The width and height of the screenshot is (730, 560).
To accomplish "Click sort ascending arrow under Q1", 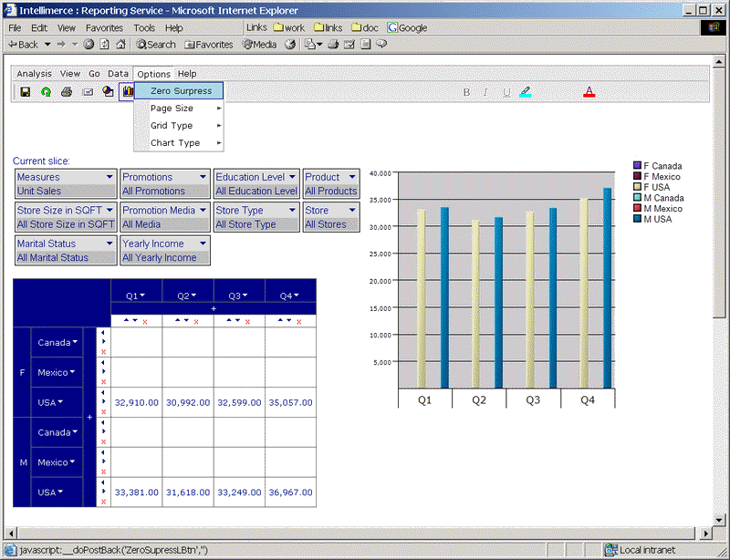I will [126, 320].
